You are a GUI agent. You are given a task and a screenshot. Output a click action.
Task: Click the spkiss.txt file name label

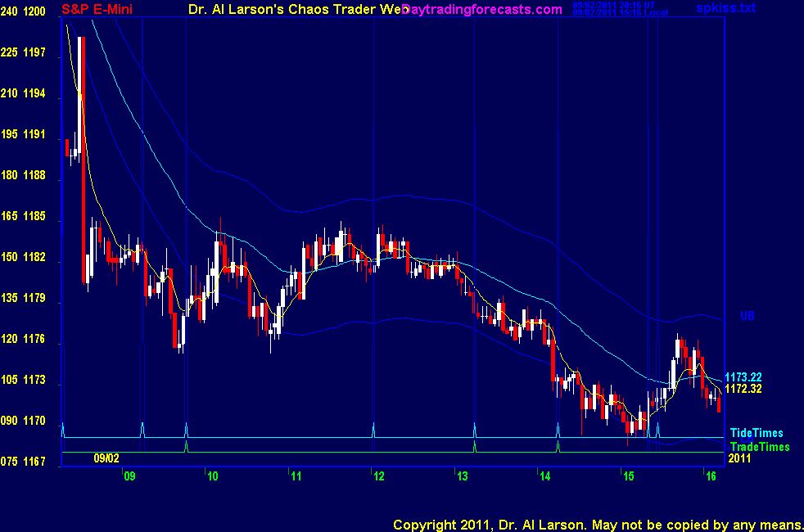click(x=725, y=7)
